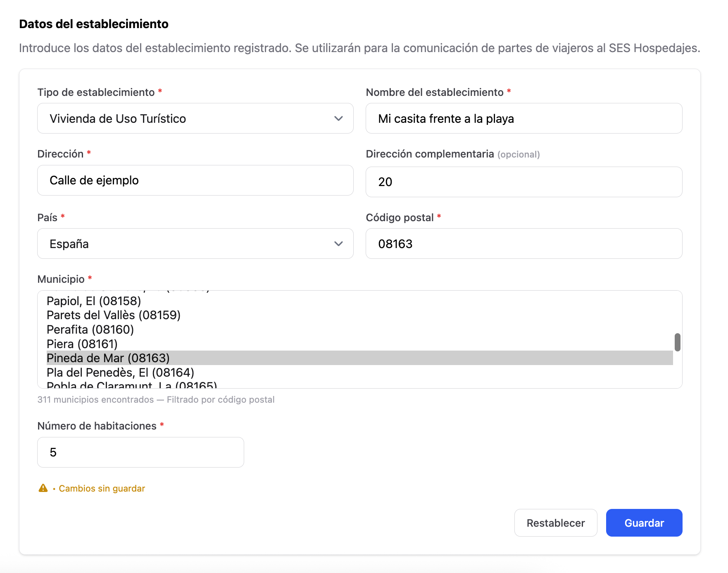Select Piera (08161) municipality

tap(359, 344)
